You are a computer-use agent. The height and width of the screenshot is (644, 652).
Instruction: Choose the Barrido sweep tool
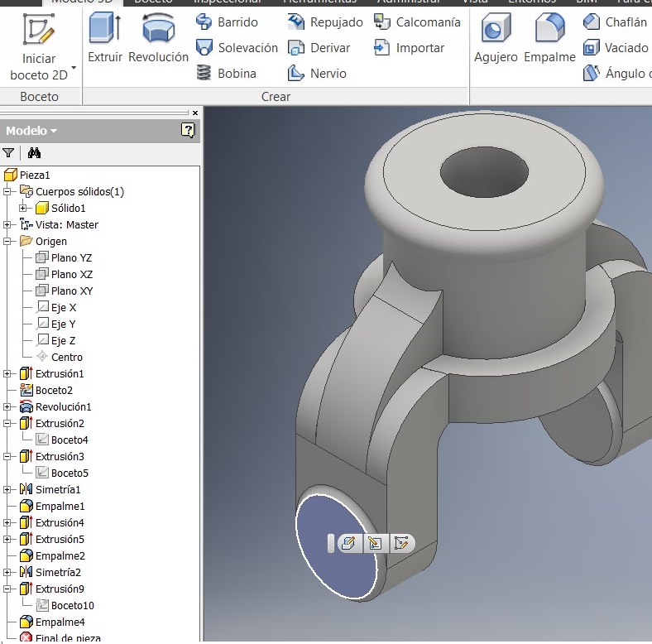[227, 22]
